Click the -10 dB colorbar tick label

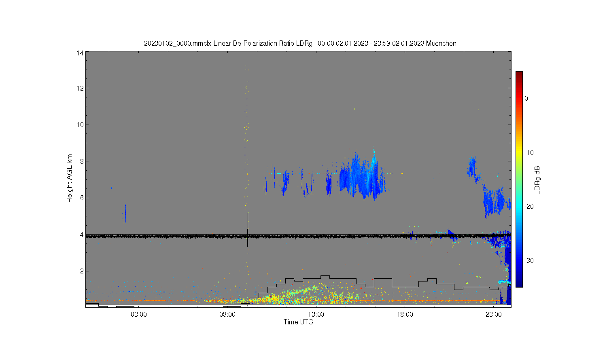tap(529, 152)
